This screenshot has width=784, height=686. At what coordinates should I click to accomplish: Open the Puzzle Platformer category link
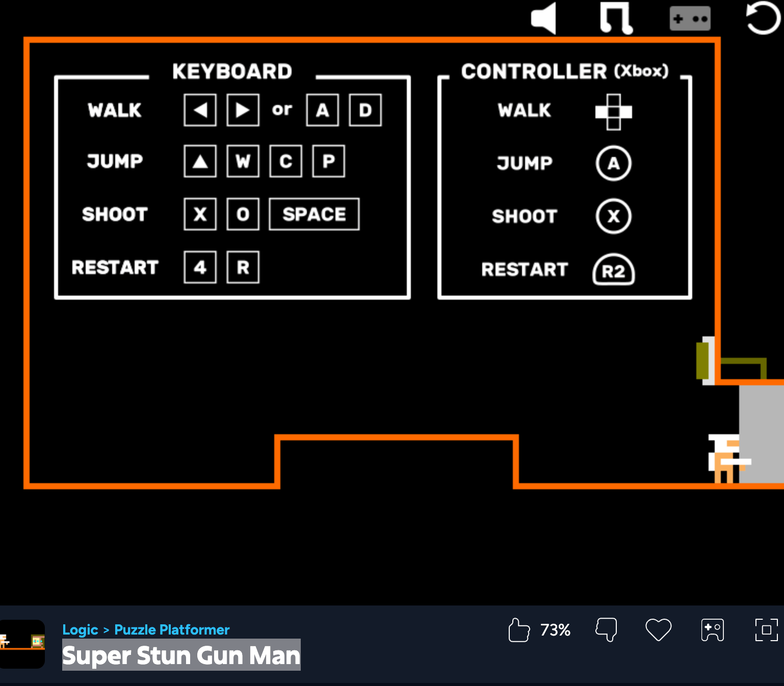172,630
